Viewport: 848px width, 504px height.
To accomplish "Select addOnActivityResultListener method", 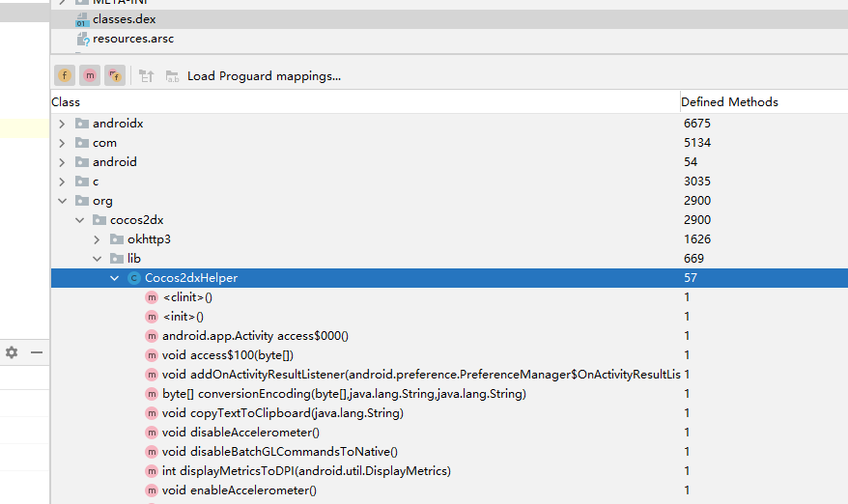I will click(421, 375).
